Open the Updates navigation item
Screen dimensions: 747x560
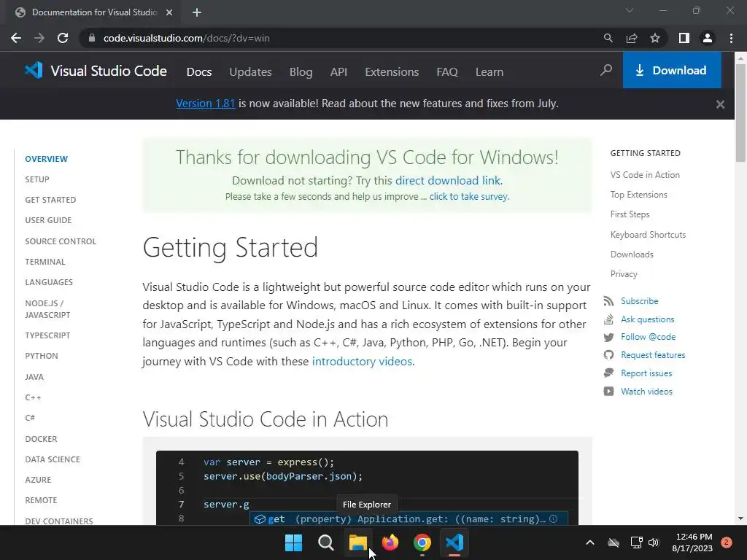[251, 72]
